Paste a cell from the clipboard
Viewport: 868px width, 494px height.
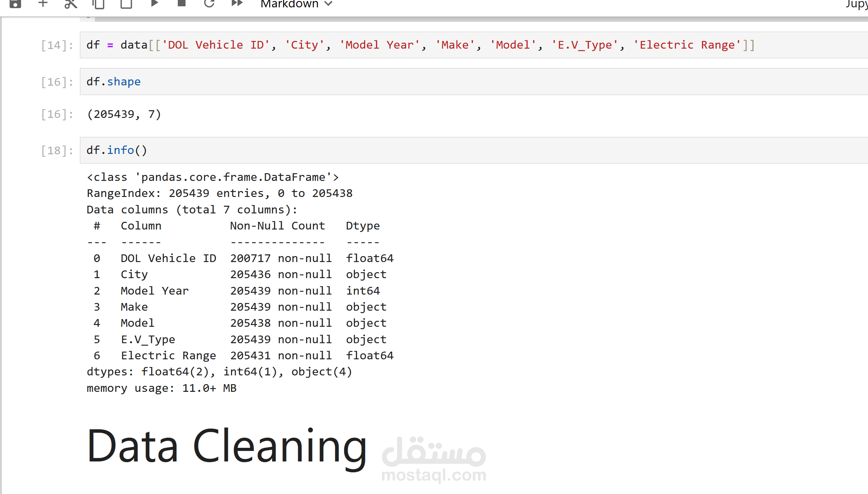(126, 3)
